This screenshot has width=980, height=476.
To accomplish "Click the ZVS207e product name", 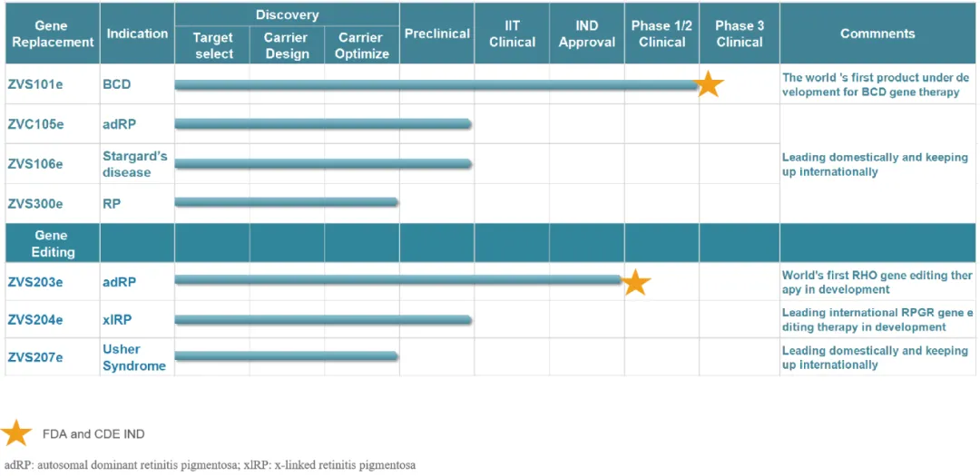I will coord(34,357).
